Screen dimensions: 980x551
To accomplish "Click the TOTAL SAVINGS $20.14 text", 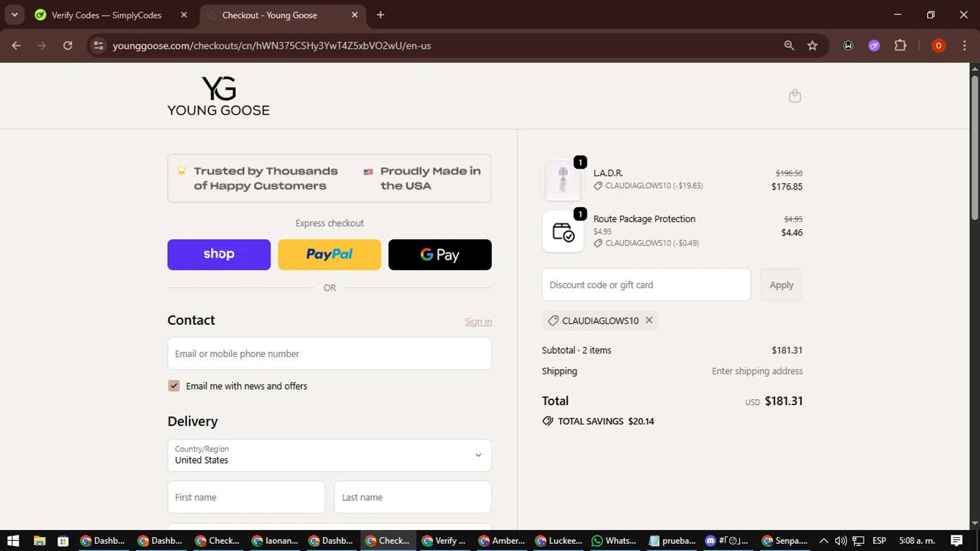I will (x=606, y=422).
